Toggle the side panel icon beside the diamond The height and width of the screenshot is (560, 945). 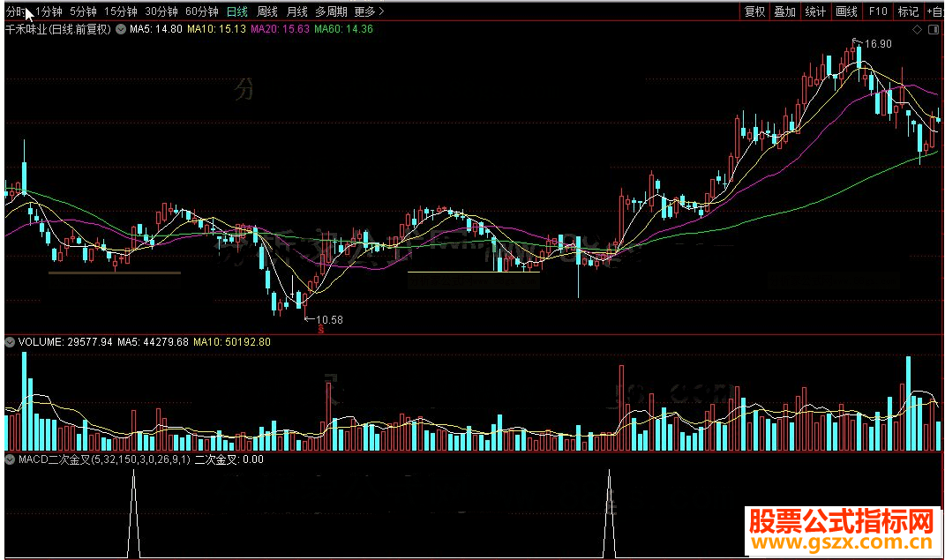(x=934, y=29)
